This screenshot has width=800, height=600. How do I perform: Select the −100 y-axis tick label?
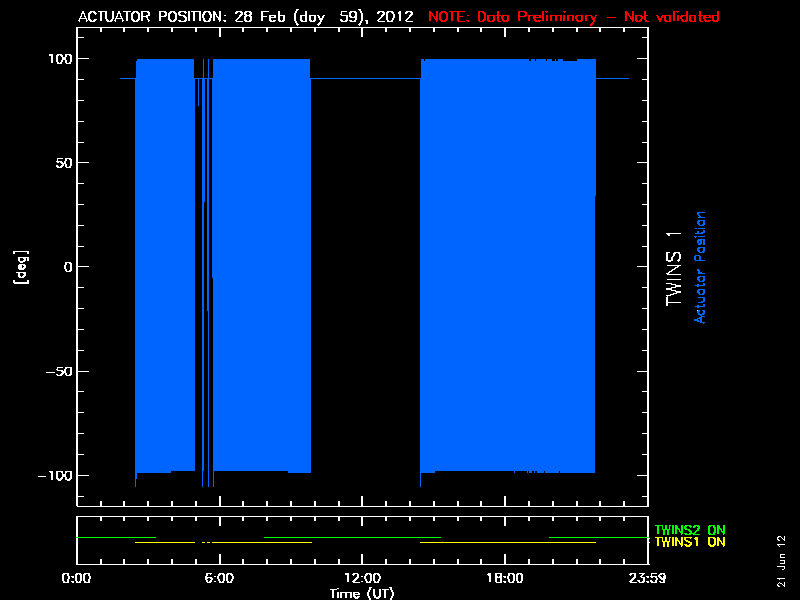tap(50, 475)
